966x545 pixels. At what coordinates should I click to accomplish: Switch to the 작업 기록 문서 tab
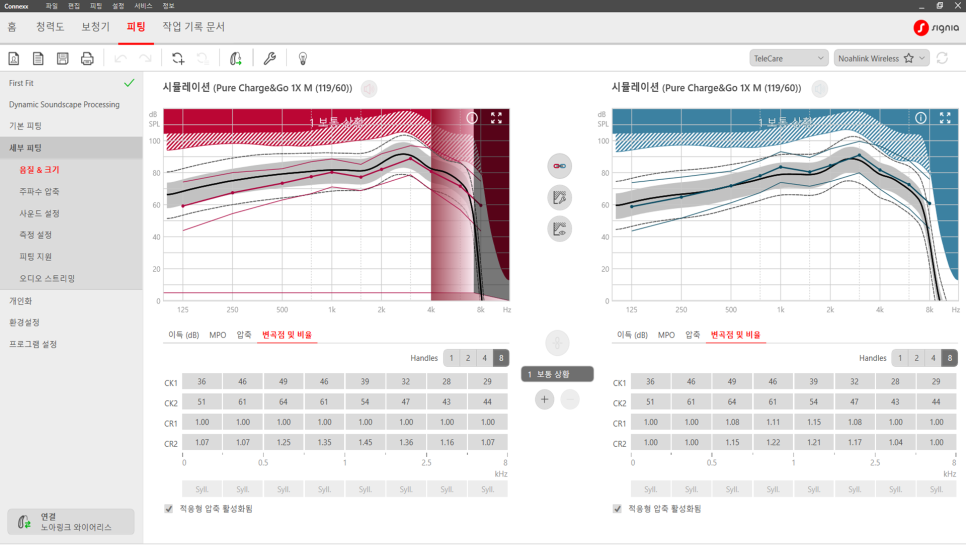(193, 27)
